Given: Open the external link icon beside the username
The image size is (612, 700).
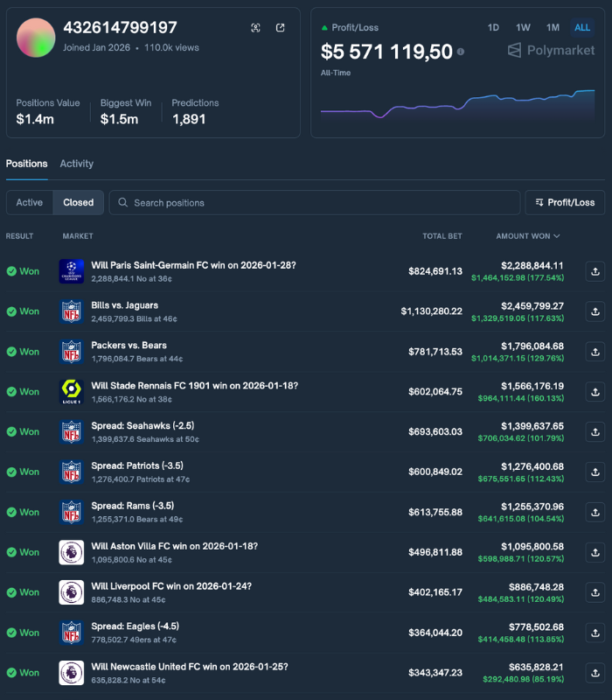Looking at the screenshot, I should point(280,28).
